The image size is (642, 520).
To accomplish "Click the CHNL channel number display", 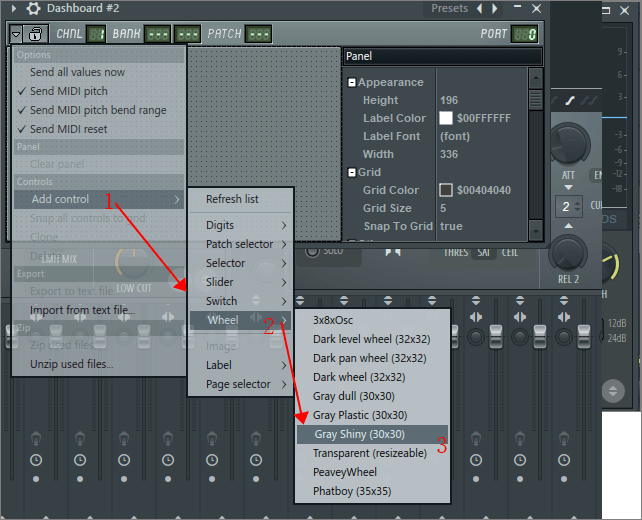I will click(96, 34).
